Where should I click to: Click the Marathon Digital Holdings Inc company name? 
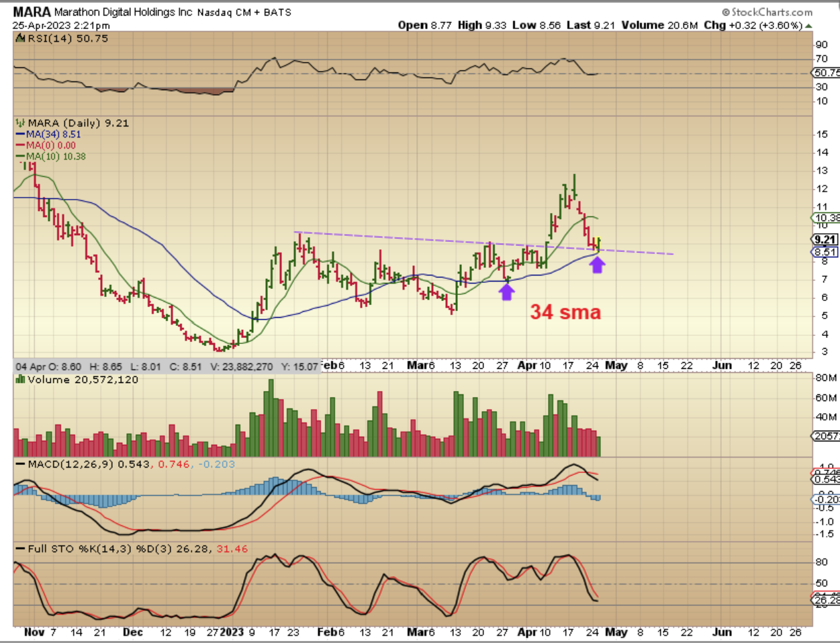coord(124,13)
